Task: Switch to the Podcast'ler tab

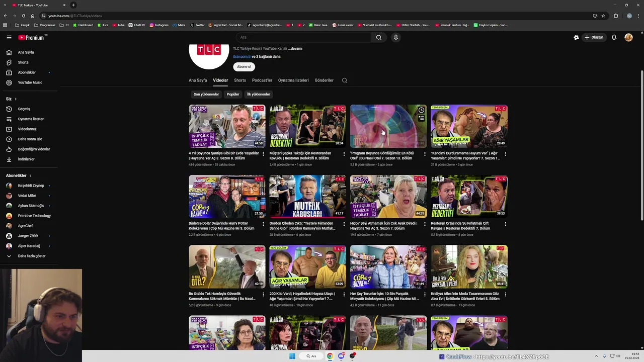Action: click(x=262, y=80)
